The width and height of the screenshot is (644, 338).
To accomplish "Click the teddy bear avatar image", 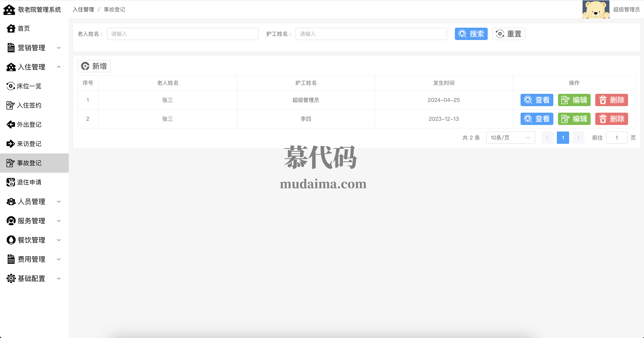I will 596,9.
